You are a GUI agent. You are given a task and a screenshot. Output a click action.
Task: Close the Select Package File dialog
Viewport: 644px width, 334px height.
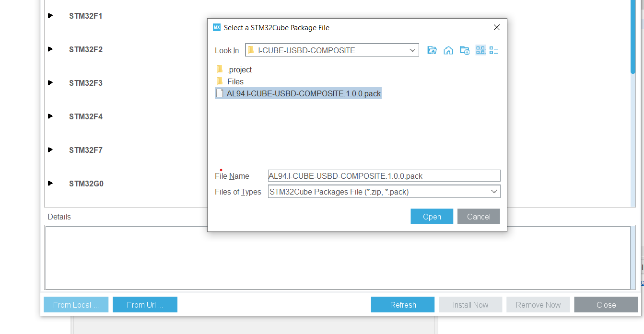pos(497,28)
